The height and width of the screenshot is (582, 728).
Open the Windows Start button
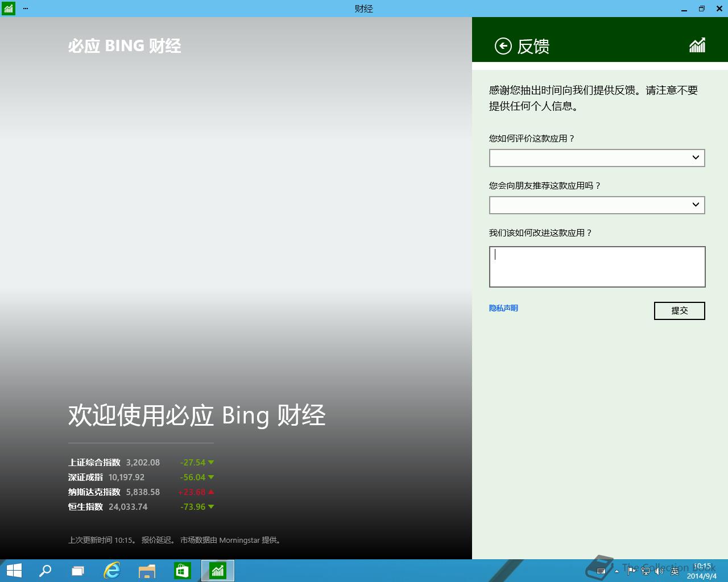14,571
